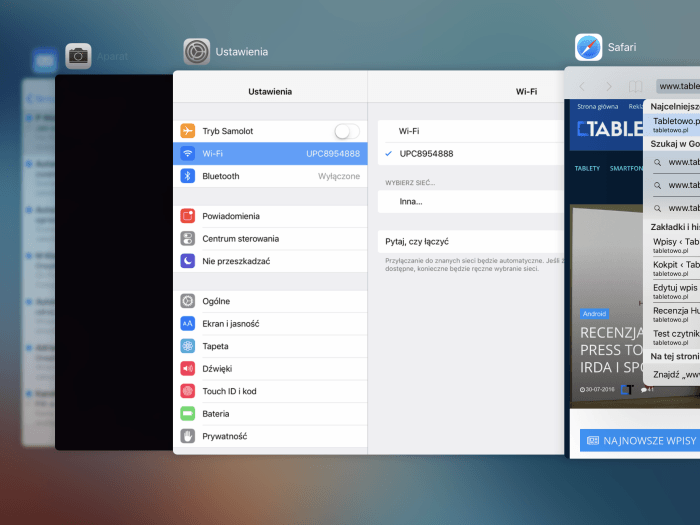The image size is (700, 525).
Task: Tap the Safari compass app icon
Action: 588,47
